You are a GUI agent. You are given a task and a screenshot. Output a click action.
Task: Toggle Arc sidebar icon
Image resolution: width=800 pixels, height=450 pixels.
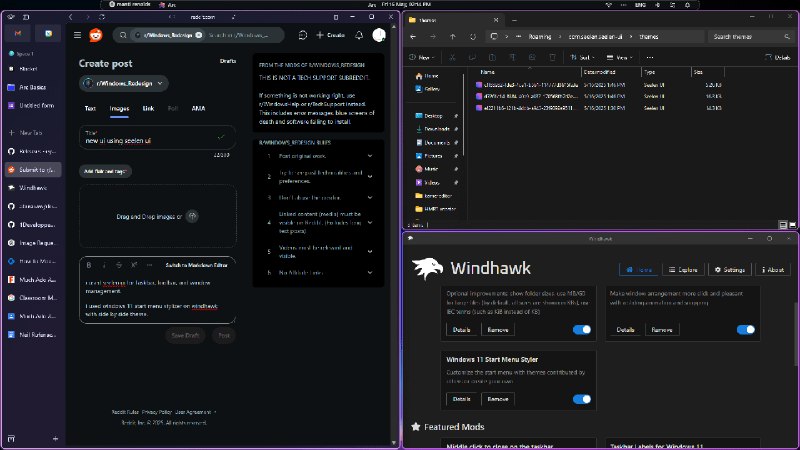click(26, 17)
